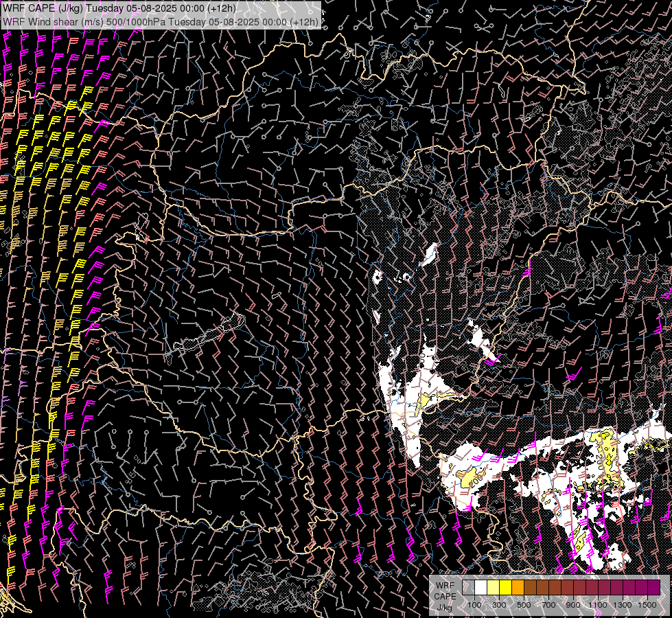This screenshot has width=672, height=618.
Task: Click the "1100" legend tick label
Action: click(597, 605)
